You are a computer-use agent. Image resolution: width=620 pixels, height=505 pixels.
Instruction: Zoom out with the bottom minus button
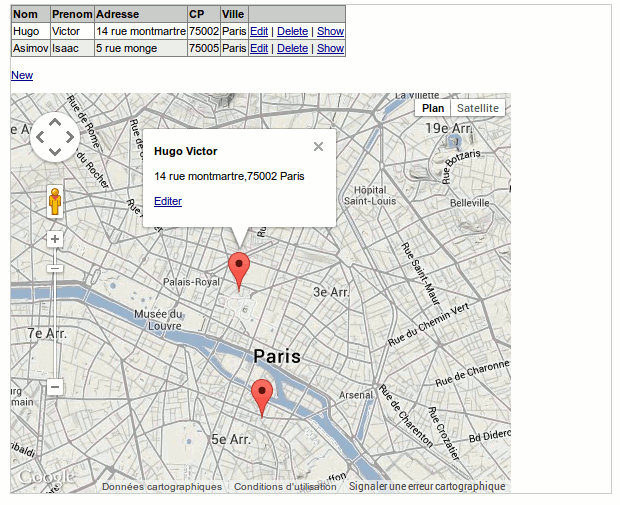(x=55, y=387)
